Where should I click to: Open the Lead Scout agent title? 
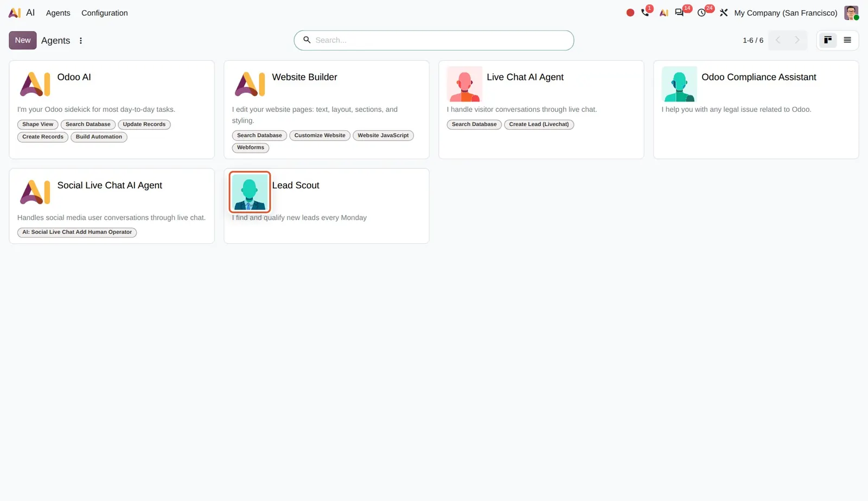point(296,185)
